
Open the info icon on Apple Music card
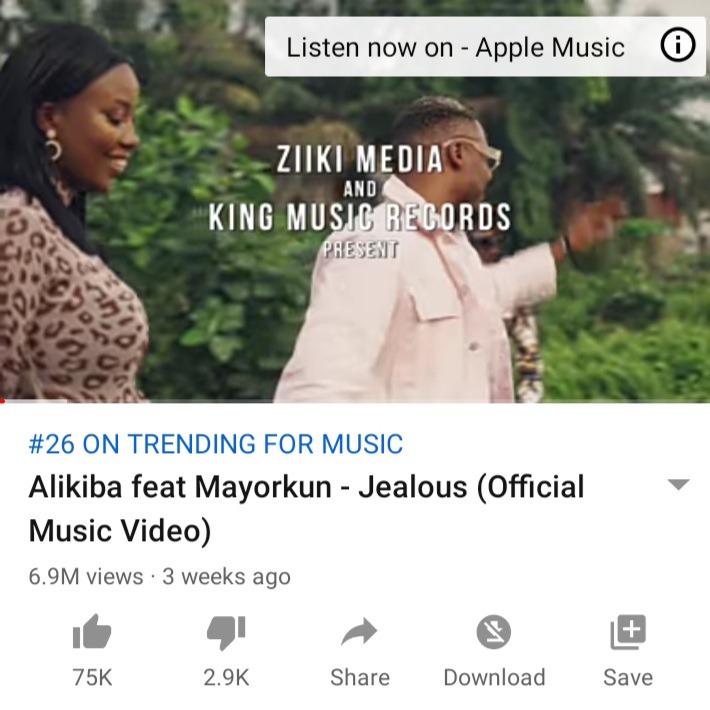[x=678, y=44]
